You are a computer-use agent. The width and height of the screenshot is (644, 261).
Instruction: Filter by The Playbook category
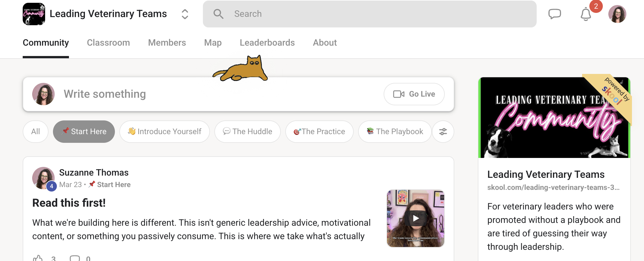pyautogui.click(x=395, y=132)
